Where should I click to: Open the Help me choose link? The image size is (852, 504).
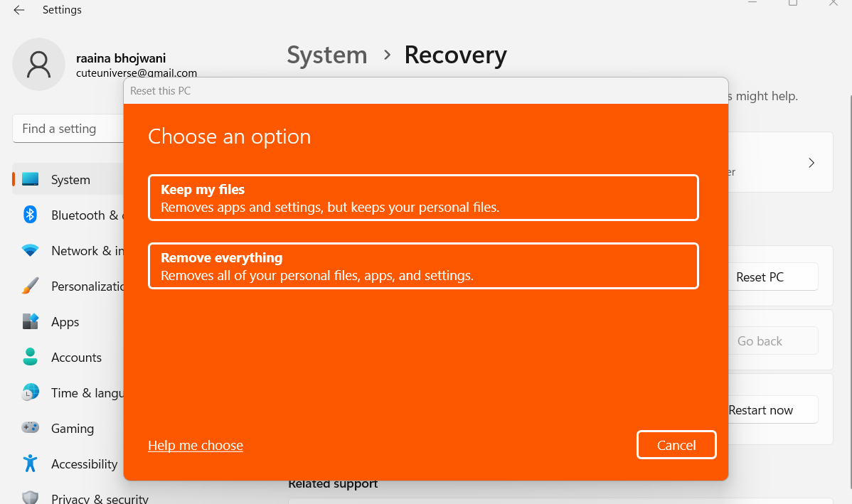click(196, 446)
